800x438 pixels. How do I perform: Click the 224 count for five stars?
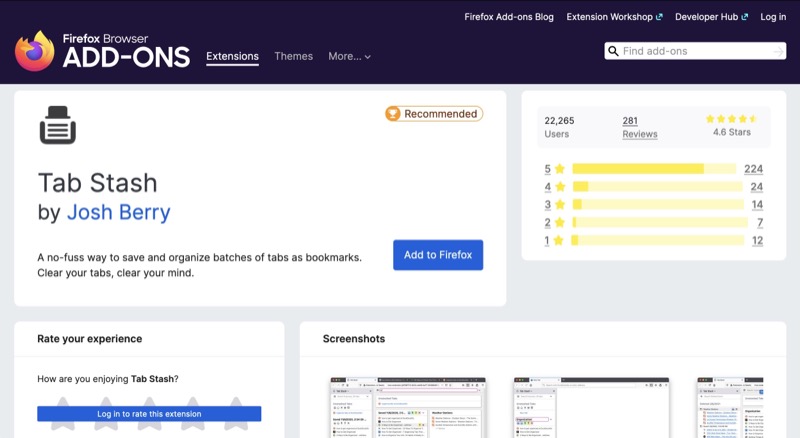point(754,168)
